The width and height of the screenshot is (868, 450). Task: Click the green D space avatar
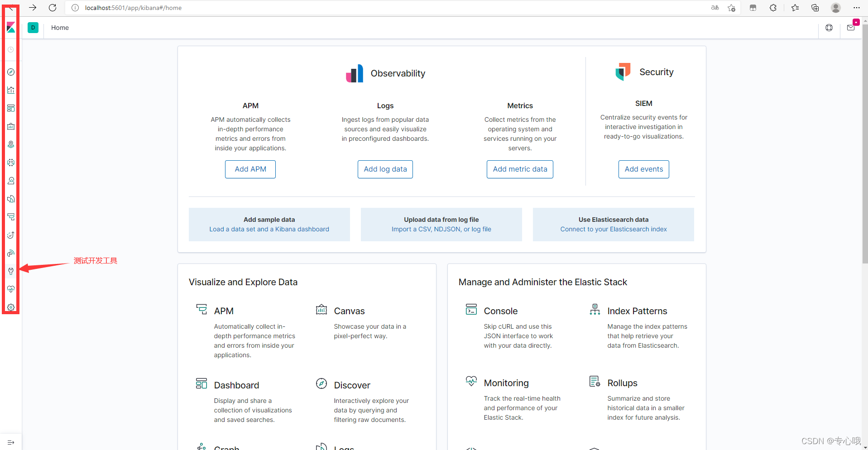(33, 28)
